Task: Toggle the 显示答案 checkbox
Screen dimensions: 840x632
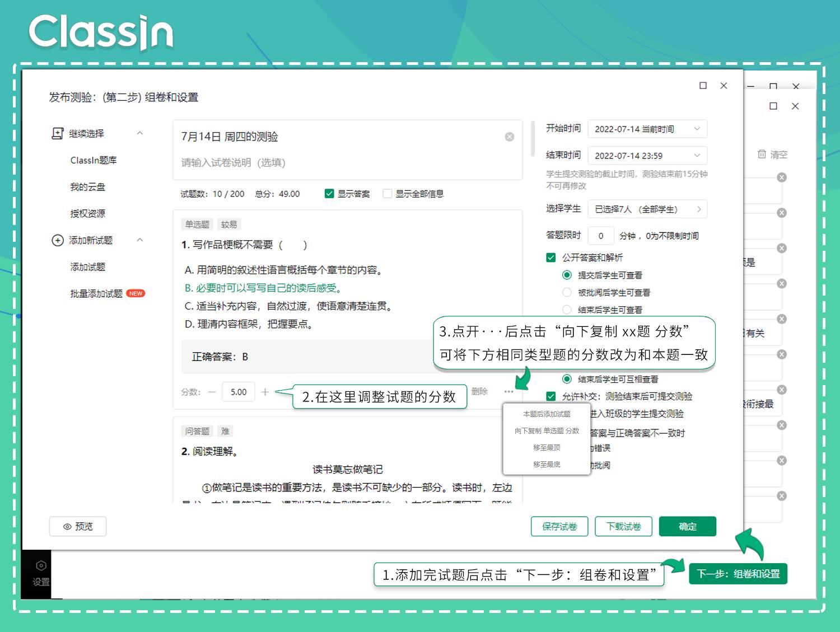Action: 329,194
